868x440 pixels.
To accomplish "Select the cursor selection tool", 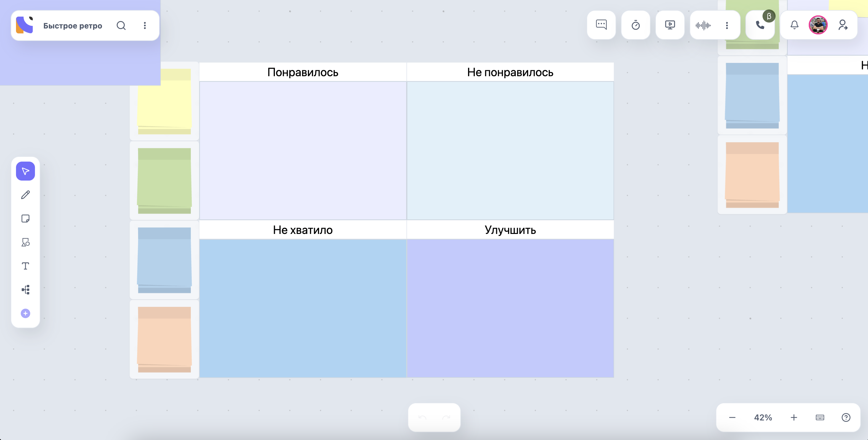I will [25, 171].
